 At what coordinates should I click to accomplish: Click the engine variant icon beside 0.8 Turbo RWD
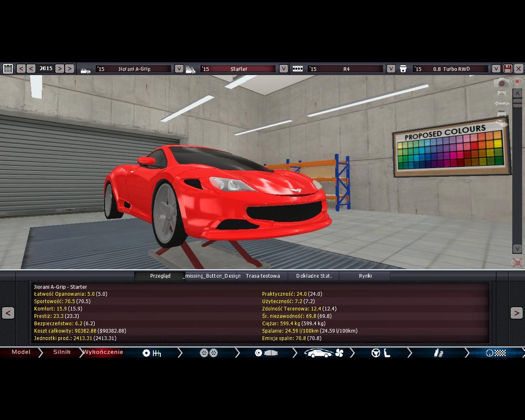click(x=403, y=69)
